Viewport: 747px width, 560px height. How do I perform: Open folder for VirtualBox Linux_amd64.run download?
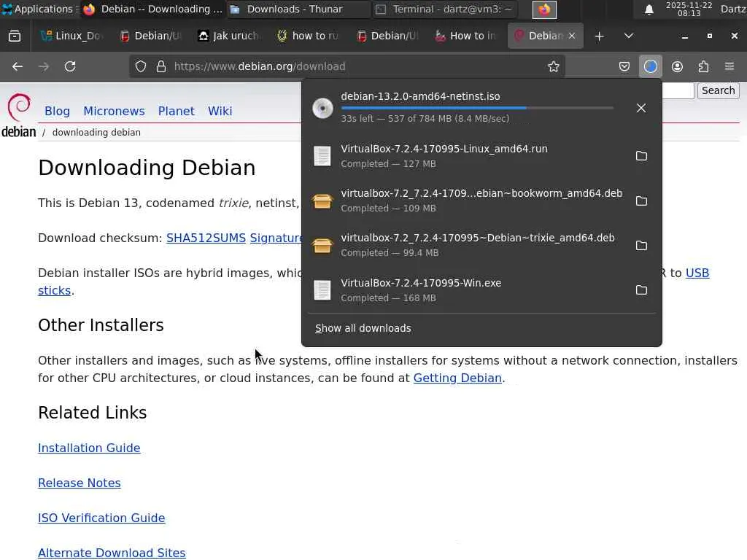click(641, 156)
